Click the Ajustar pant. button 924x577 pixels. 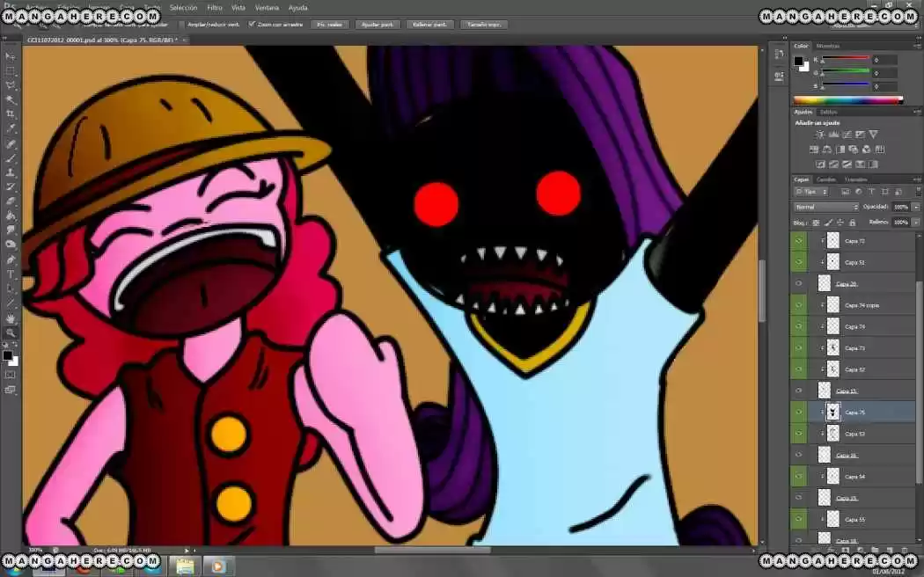[x=378, y=25]
